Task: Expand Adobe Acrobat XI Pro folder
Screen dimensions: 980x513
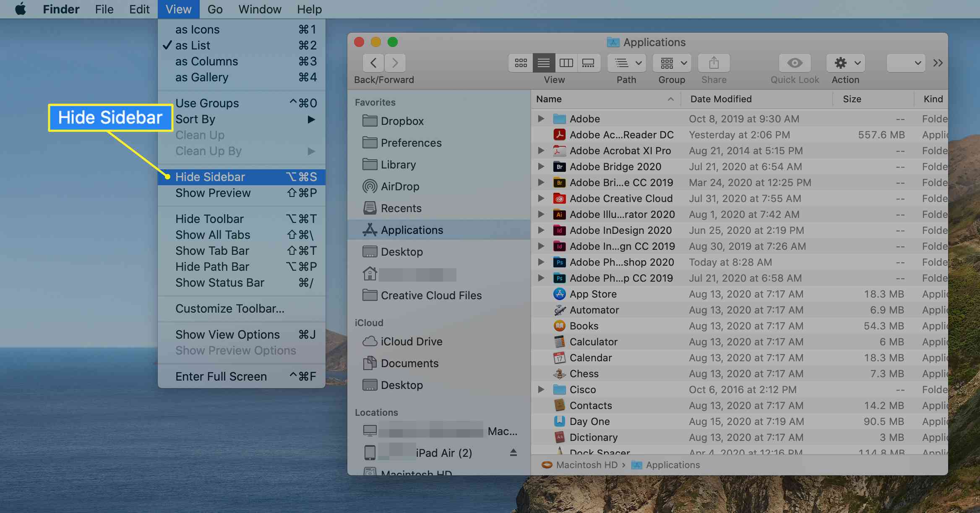Action: pos(541,151)
